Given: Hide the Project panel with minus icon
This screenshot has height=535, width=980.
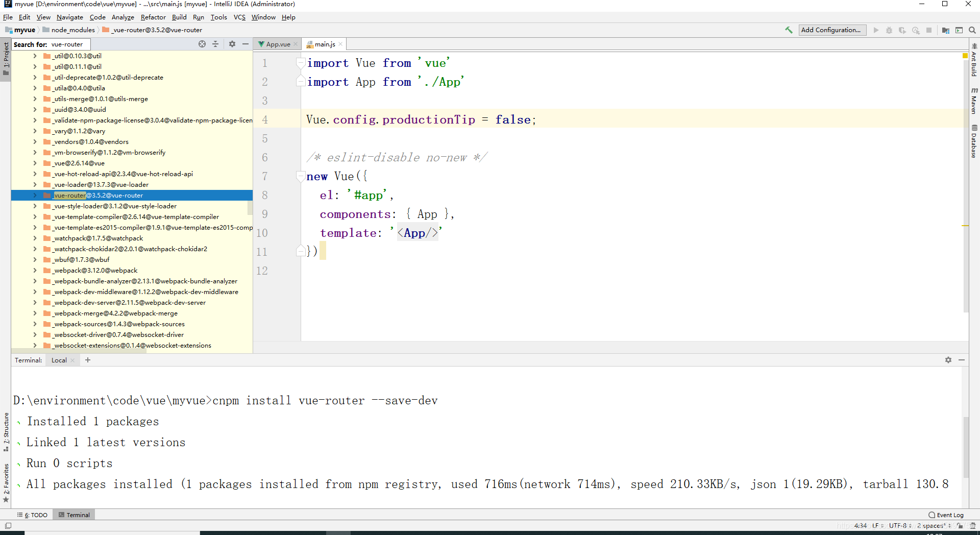Looking at the screenshot, I should [246, 44].
